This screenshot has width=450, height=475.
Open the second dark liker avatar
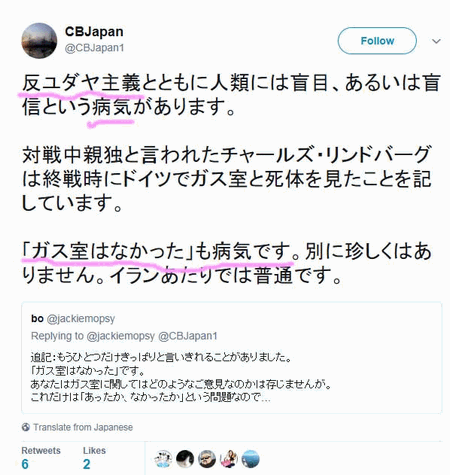click(185, 459)
